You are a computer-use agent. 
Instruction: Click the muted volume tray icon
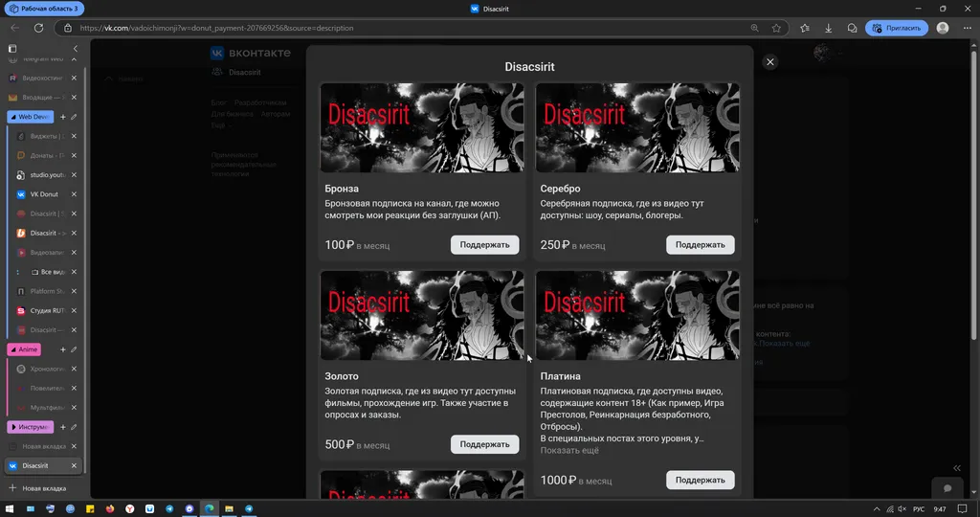click(x=902, y=509)
